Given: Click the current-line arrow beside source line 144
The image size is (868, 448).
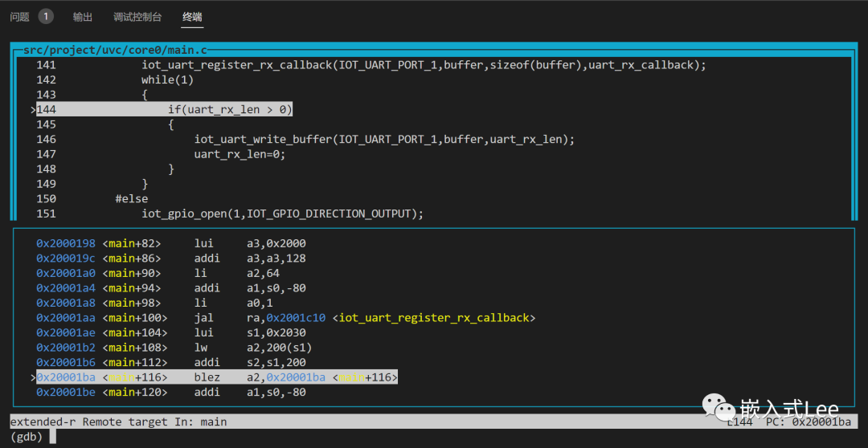Looking at the screenshot, I should coord(33,110).
